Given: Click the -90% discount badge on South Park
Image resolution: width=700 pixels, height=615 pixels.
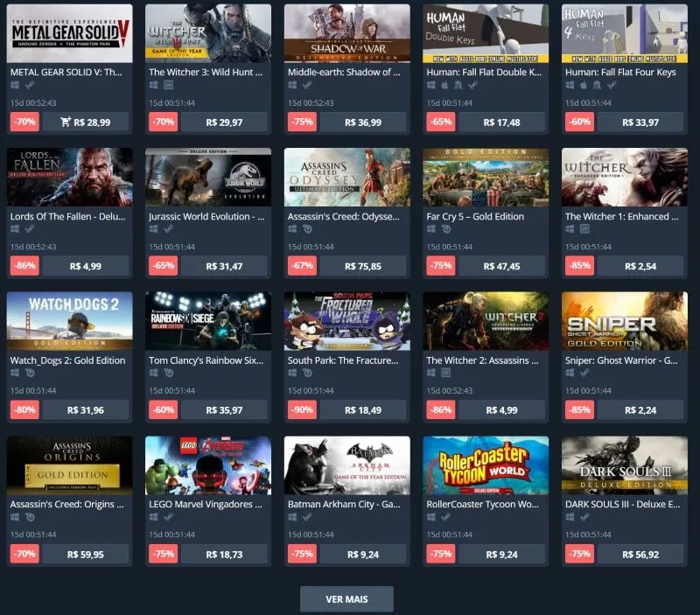Looking at the screenshot, I should click(302, 409).
